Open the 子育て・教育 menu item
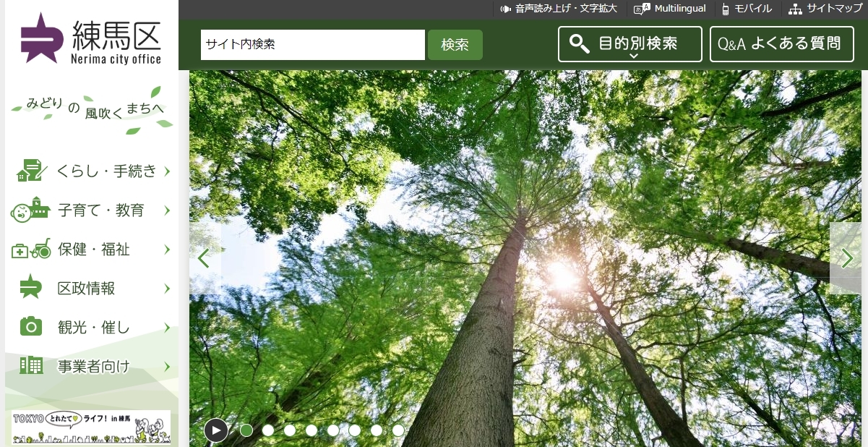This screenshot has width=868, height=447. [x=92, y=210]
